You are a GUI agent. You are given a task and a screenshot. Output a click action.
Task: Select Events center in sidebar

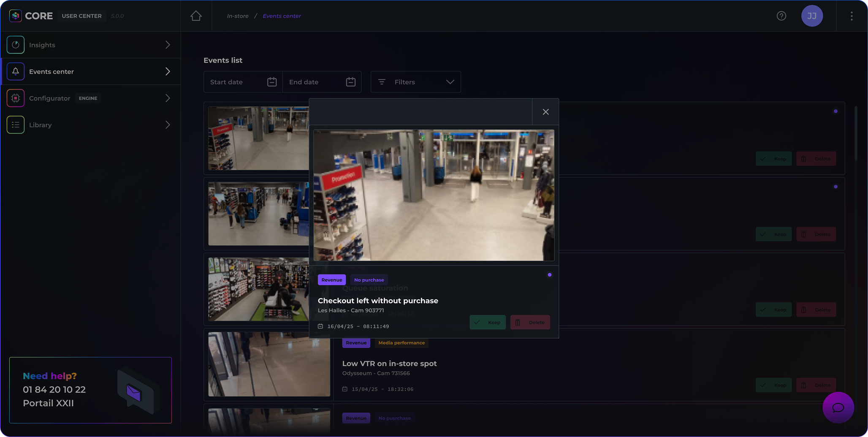click(52, 72)
